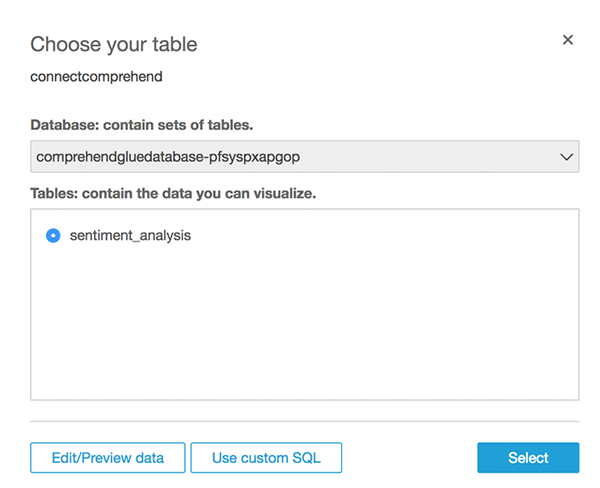Click the Choose your table heading
The image size is (600, 488).
point(114,44)
